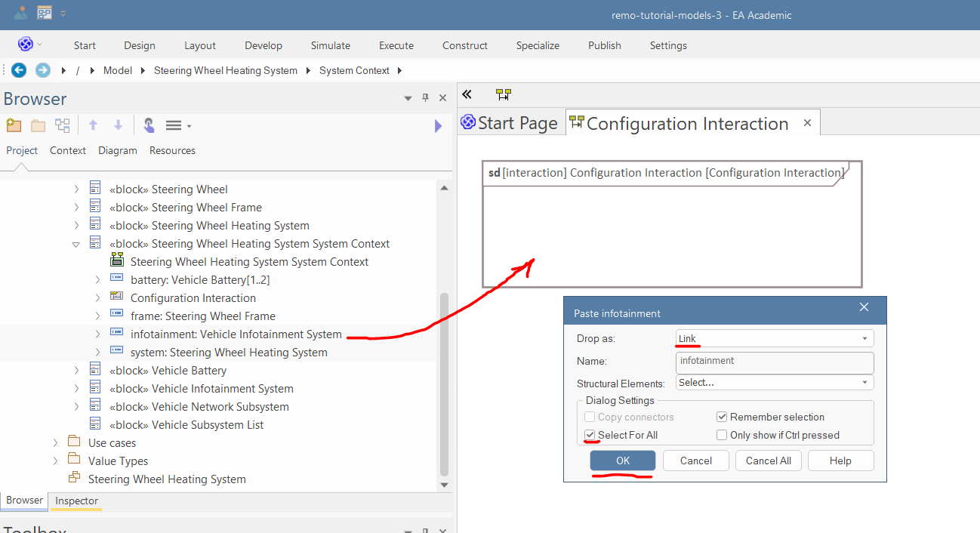980x533 pixels.
Task: Expand the Vehicle Battery block node
Action: pos(76,371)
